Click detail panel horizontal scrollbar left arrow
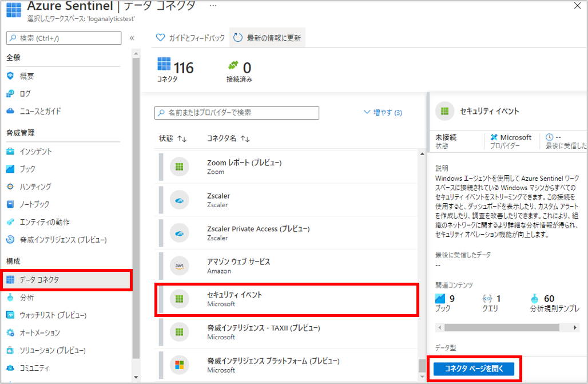 click(440, 328)
